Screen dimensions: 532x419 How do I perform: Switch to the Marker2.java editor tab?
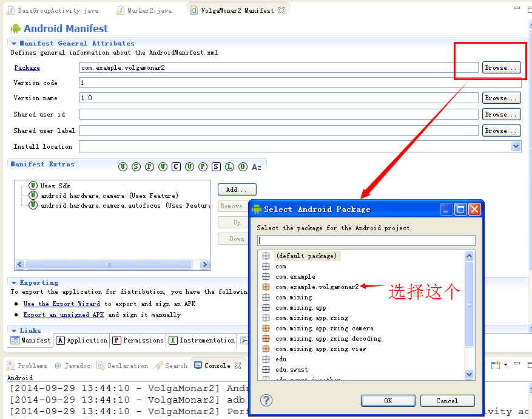144,10
